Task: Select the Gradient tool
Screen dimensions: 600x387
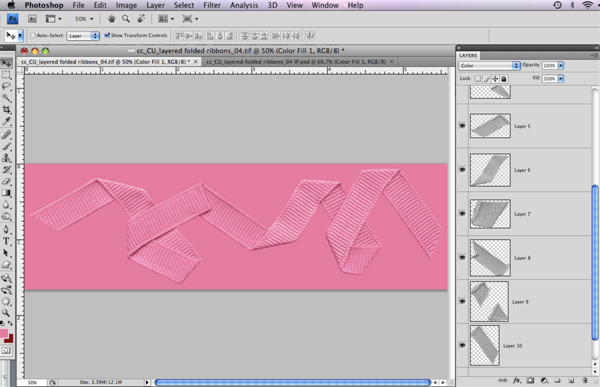Action: (6, 193)
